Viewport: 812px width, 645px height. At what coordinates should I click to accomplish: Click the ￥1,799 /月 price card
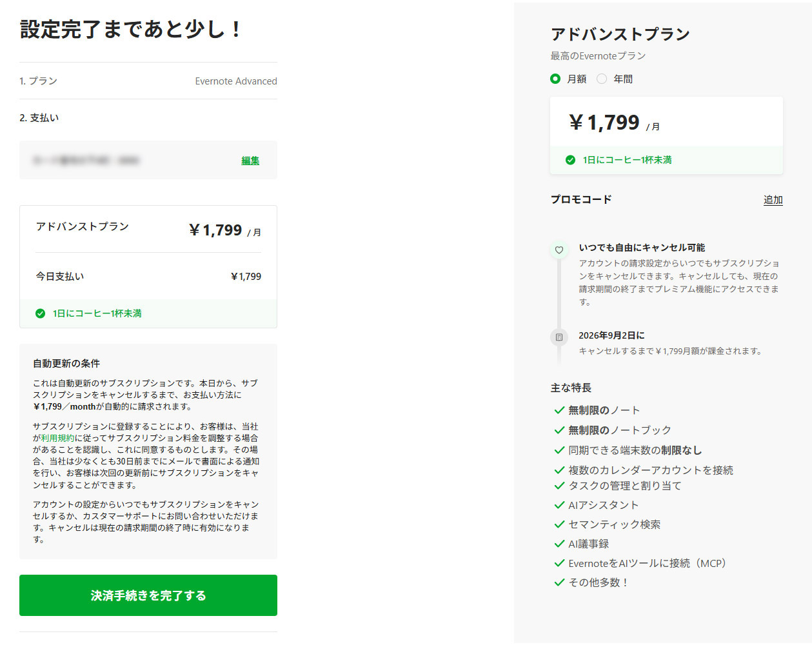pyautogui.click(x=666, y=135)
